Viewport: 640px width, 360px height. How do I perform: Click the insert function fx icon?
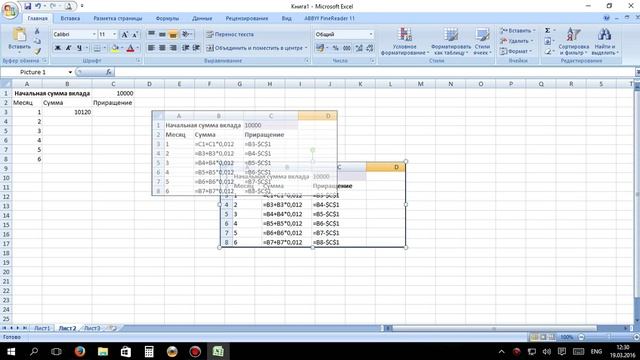pyautogui.click(x=109, y=72)
